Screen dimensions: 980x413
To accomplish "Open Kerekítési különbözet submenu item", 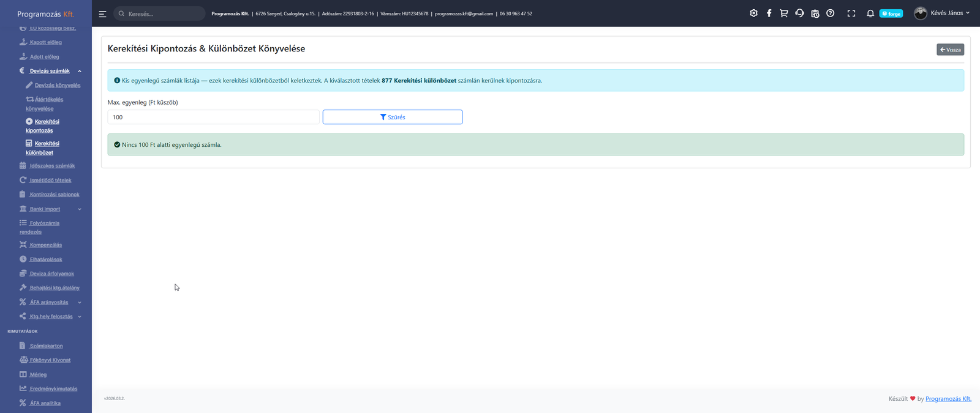I will (42, 147).
